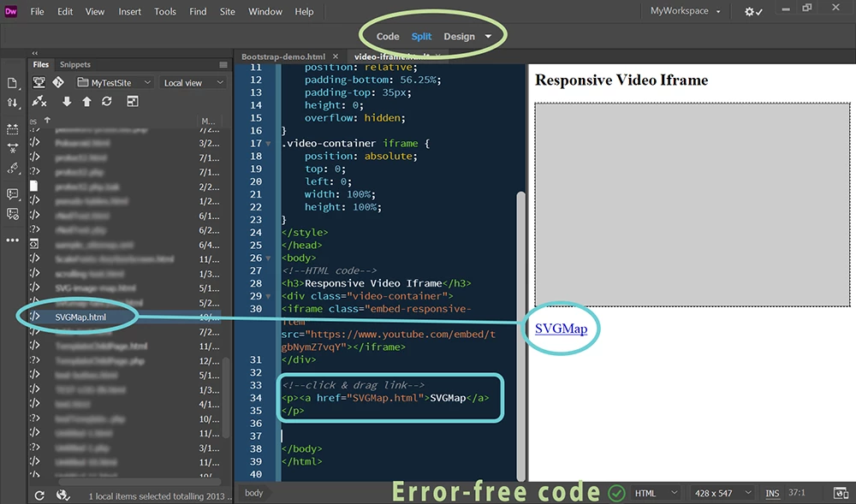Open the Find menu
Viewport: 856px width, 504px height.
[198, 11]
